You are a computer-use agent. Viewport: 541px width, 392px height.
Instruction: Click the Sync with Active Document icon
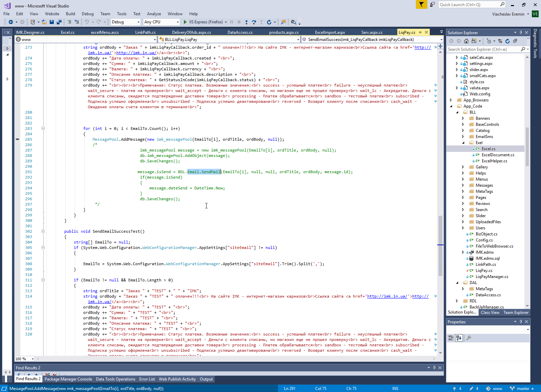tap(500, 41)
